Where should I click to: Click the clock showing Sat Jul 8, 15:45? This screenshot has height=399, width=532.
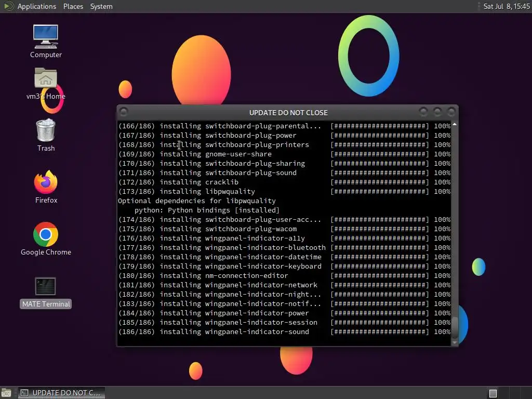[506, 6]
